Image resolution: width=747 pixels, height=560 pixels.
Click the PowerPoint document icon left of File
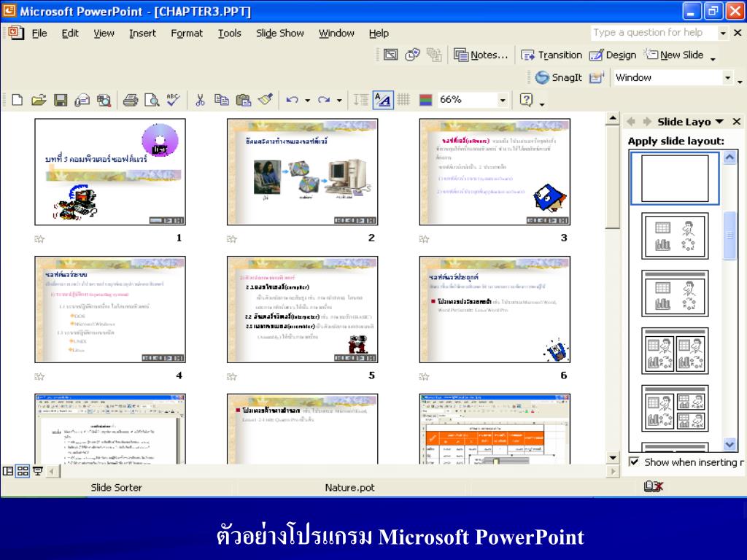click(x=16, y=33)
